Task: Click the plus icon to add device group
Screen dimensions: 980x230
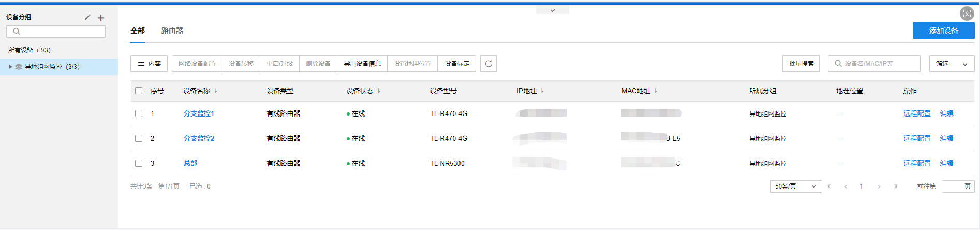Action: pyautogui.click(x=101, y=18)
